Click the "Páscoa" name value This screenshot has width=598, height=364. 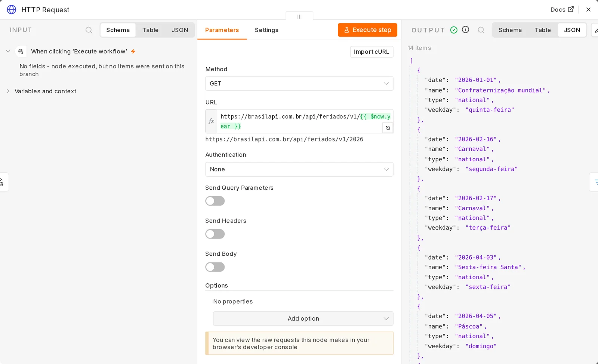[x=469, y=326]
